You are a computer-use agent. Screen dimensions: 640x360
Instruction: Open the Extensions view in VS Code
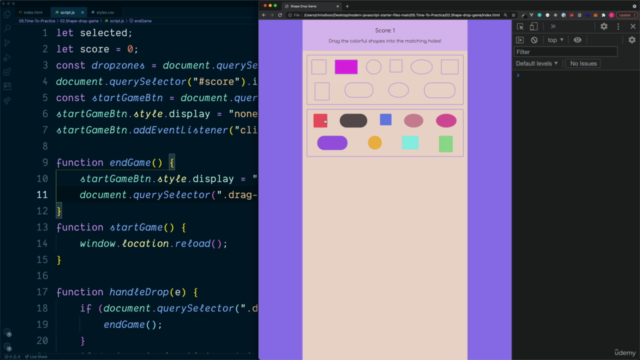(7, 72)
